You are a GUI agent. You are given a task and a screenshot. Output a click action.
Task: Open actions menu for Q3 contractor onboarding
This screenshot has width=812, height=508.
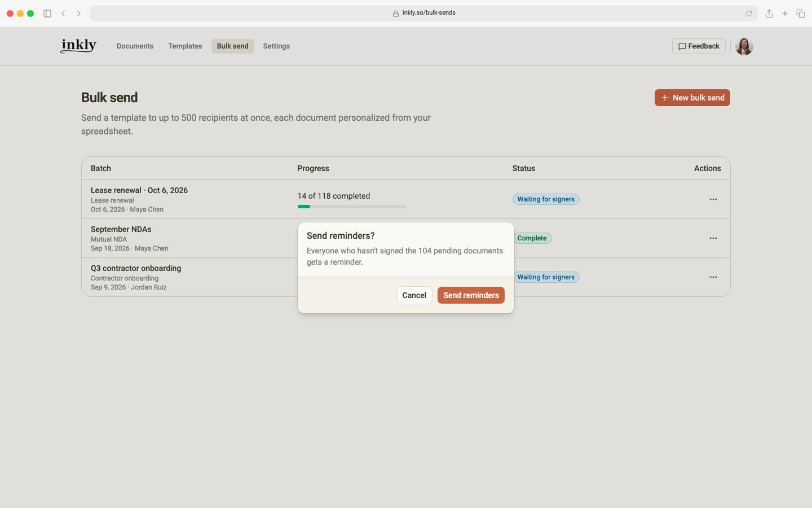pos(713,277)
